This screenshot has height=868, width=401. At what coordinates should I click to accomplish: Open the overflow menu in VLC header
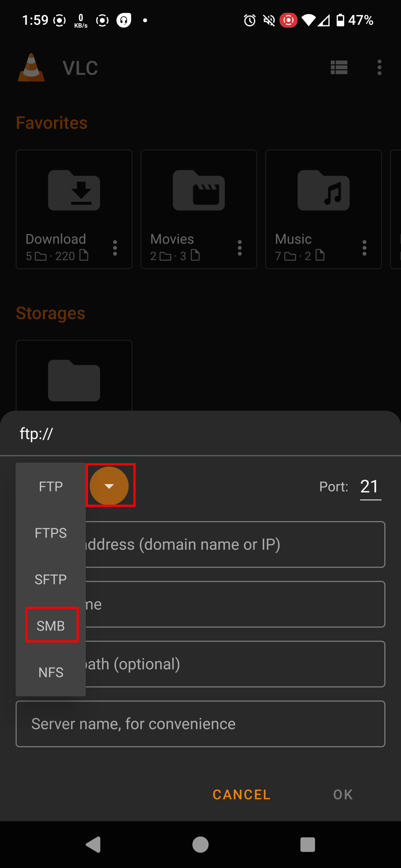coord(379,67)
